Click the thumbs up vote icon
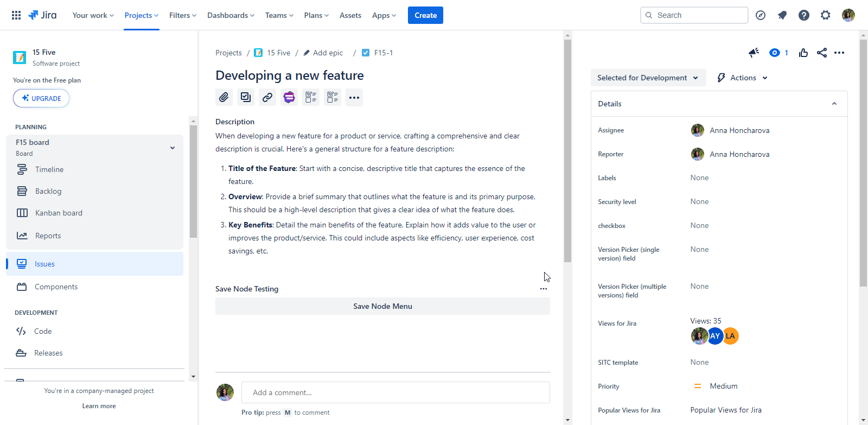 click(803, 53)
